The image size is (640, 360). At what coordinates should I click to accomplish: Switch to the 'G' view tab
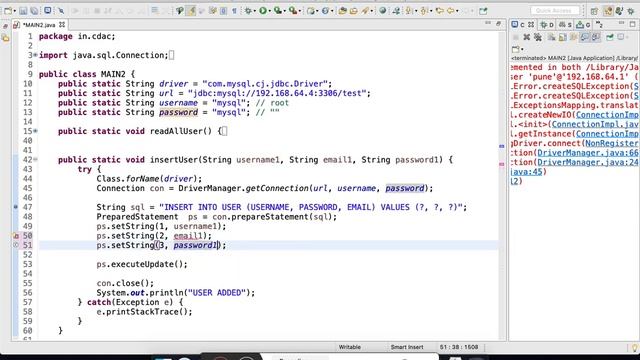click(x=583, y=25)
